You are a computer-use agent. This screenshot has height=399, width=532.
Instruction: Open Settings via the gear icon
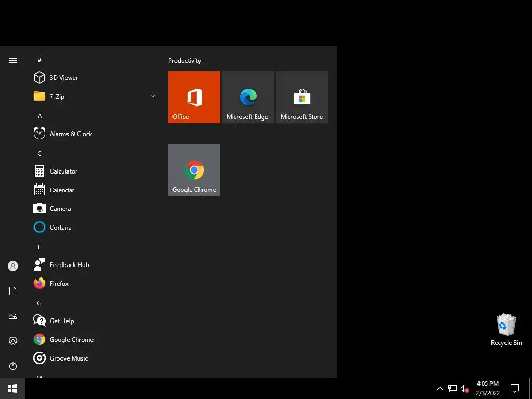13,341
